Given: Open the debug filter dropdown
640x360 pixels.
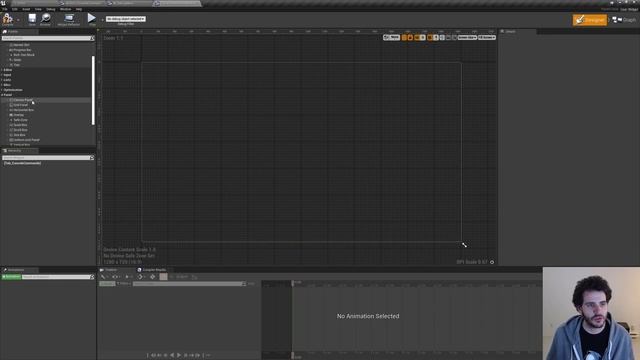Looking at the screenshot, I should (126, 19).
